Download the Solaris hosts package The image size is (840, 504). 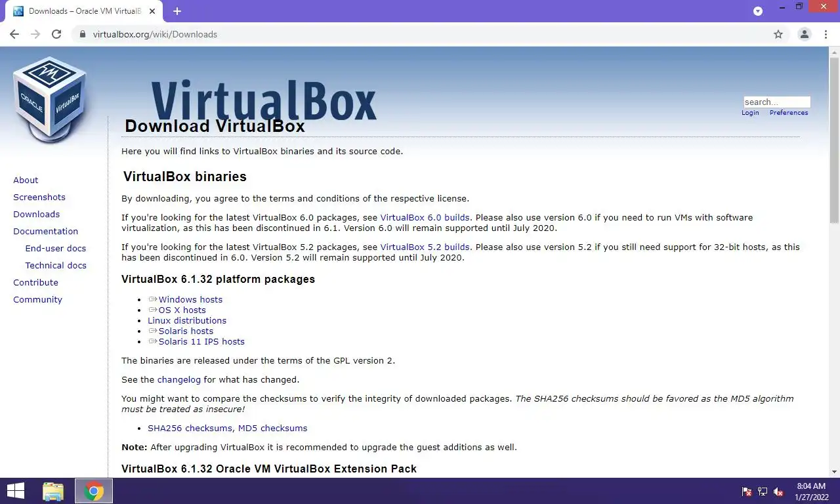point(186,331)
